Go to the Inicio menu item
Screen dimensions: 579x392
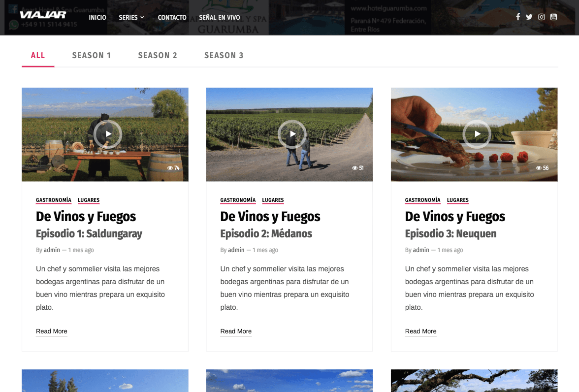[97, 17]
